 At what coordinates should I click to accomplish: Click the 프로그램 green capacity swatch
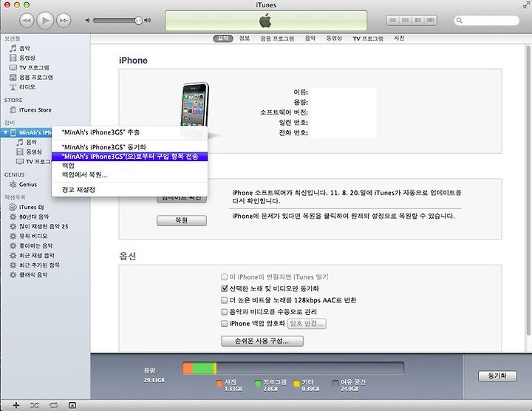(258, 384)
